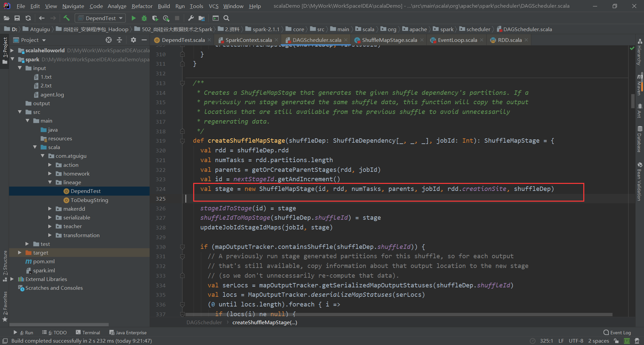Run DependTest with the green play icon
Image resolution: width=644 pixels, height=345 pixels.
[133, 18]
